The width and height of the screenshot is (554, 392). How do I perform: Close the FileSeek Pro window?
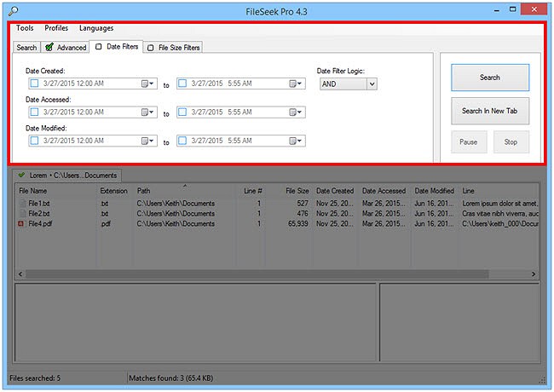coord(534,9)
